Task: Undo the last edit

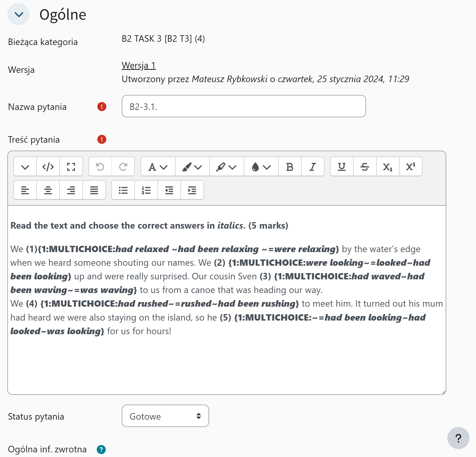Action: 100,167
